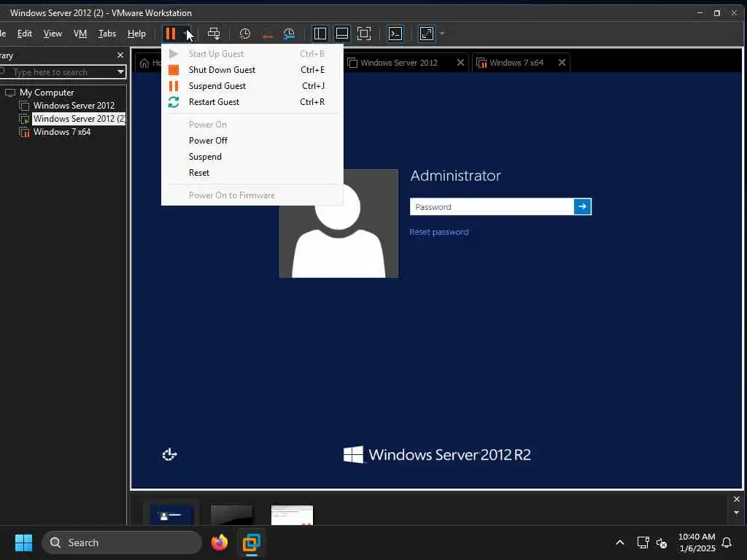
Task: Open the Windows Start menu
Action: click(24, 542)
